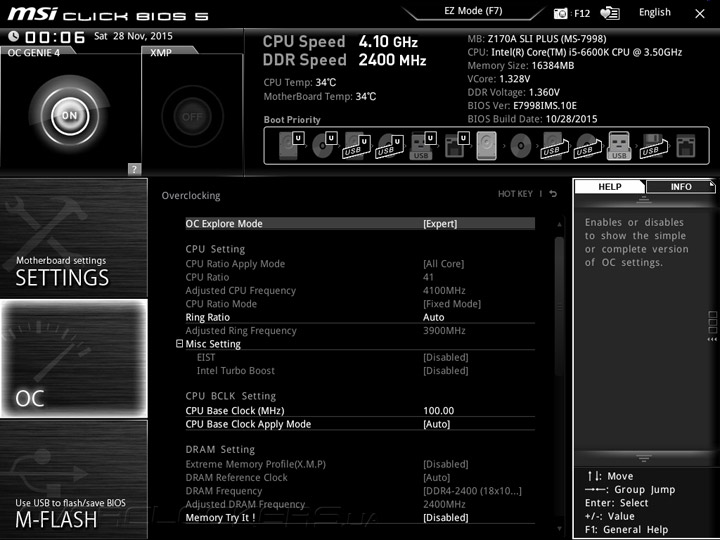Image resolution: width=720 pixels, height=540 pixels.
Task: Select the XMP tab label
Action: tap(161, 53)
